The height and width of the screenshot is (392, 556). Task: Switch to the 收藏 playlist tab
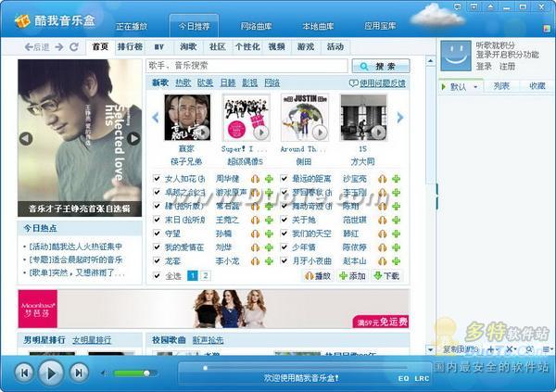pyautogui.click(x=537, y=86)
